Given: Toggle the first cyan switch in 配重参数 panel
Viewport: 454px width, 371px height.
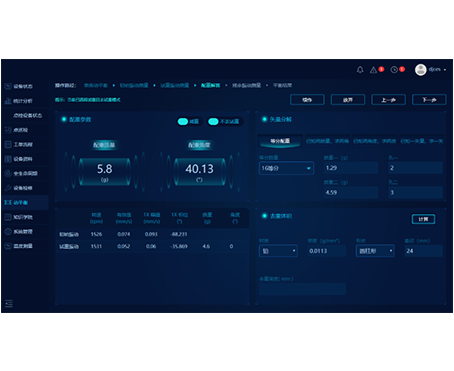Looking at the screenshot, I should [183, 122].
